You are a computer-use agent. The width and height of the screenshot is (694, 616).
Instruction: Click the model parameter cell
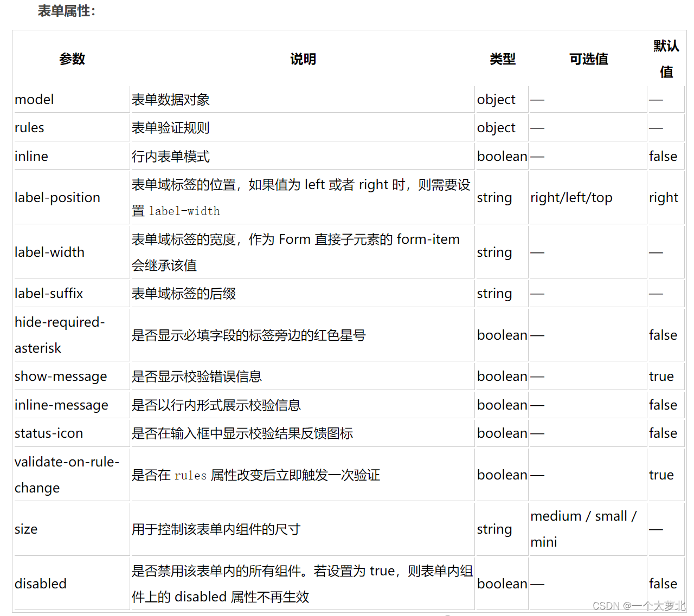pyautogui.click(x=72, y=100)
